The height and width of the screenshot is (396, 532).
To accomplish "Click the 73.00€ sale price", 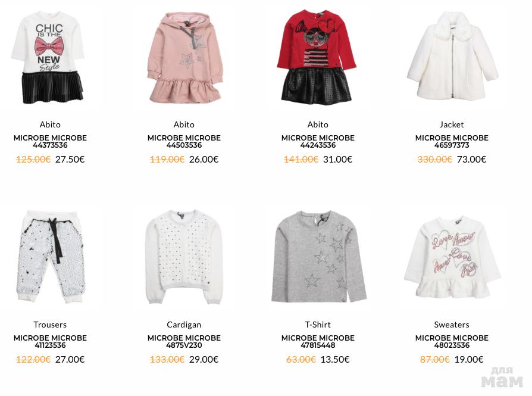I will pyautogui.click(x=472, y=159).
